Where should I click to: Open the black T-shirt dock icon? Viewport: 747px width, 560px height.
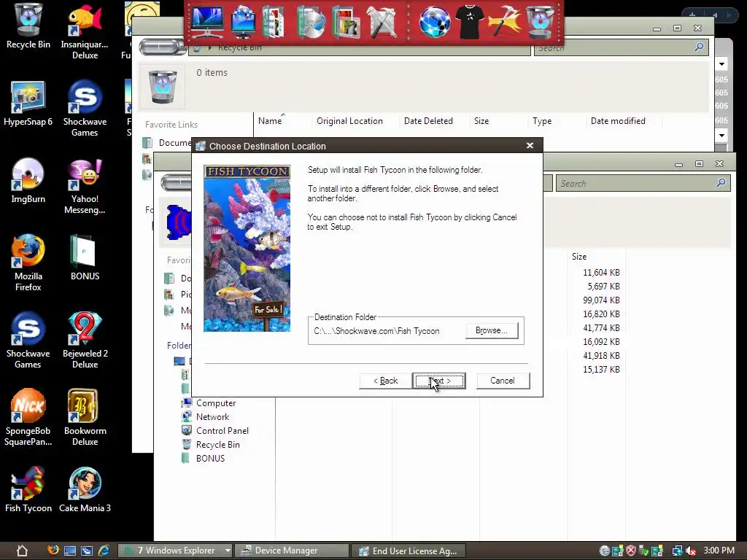[470, 21]
